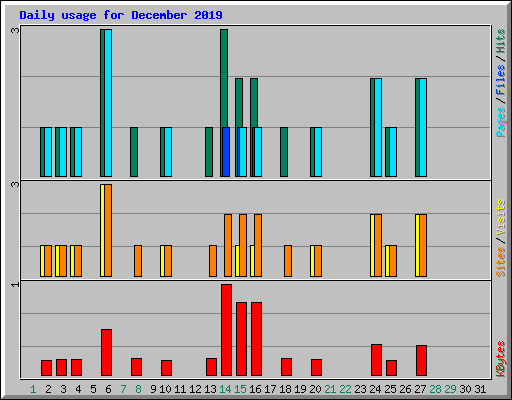Click the red KBytes bar on day 16
This screenshot has width=512, height=400.
(x=256, y=339)
